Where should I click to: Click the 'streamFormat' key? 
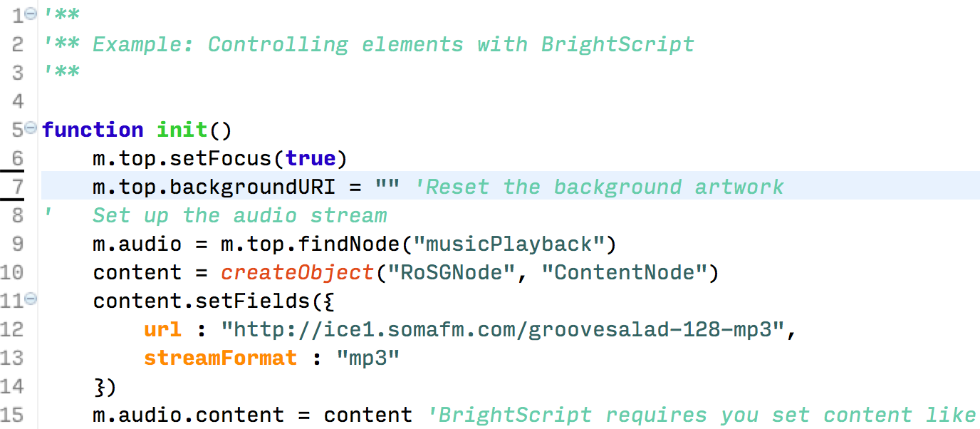point(220,358)
